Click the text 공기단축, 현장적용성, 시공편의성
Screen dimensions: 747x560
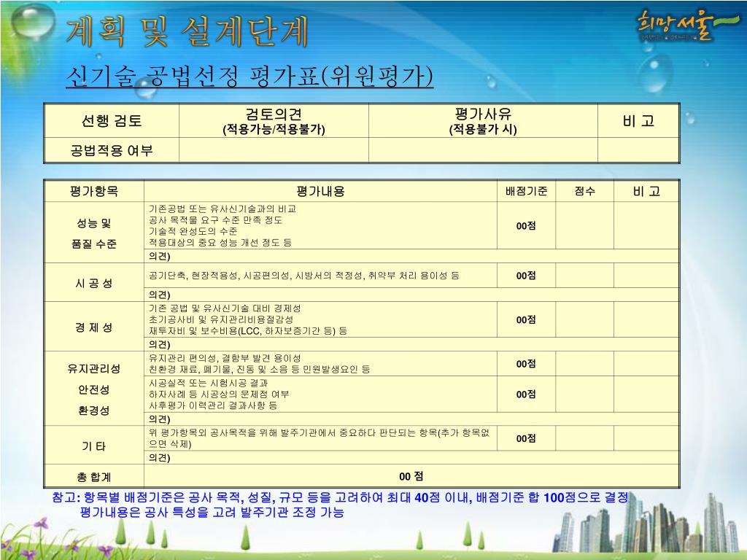click(x=219, y=276)
